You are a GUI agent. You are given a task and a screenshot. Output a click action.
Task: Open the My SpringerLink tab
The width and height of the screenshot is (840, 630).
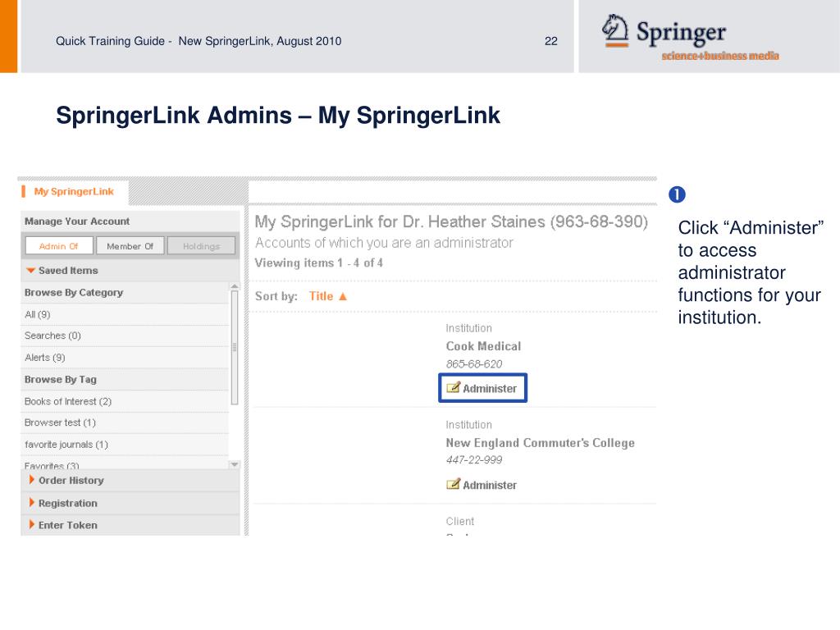pos(74,192)
